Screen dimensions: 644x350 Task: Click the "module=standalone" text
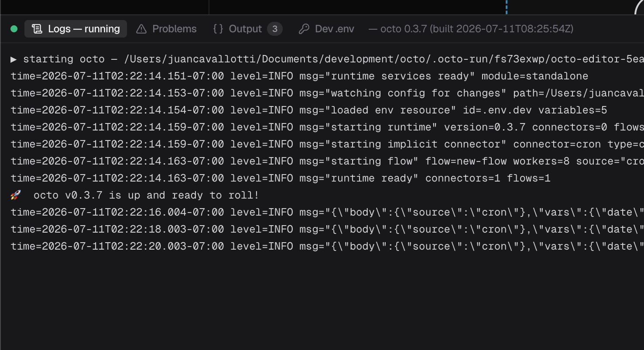point(535,76)
